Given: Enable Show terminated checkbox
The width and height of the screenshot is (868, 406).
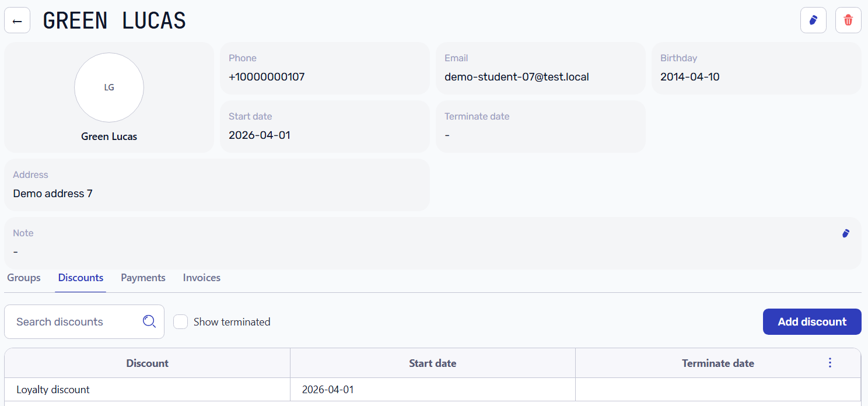Looking at the screenshot, I should tap(181, 322).
